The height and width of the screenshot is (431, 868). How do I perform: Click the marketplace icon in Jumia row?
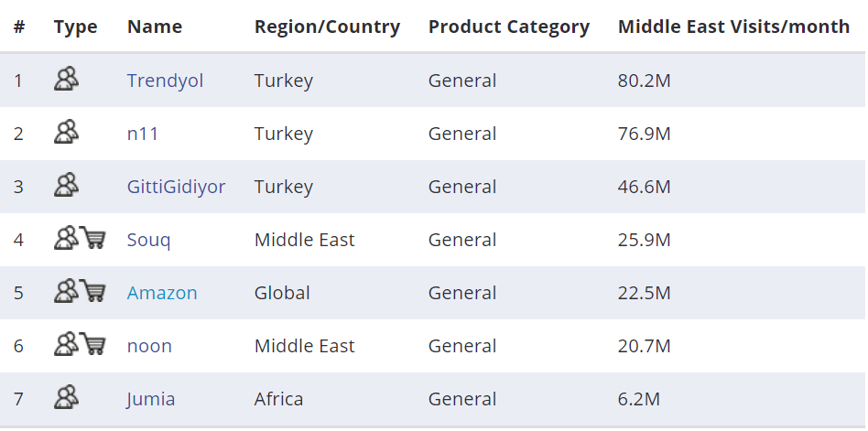pos(66,398)
